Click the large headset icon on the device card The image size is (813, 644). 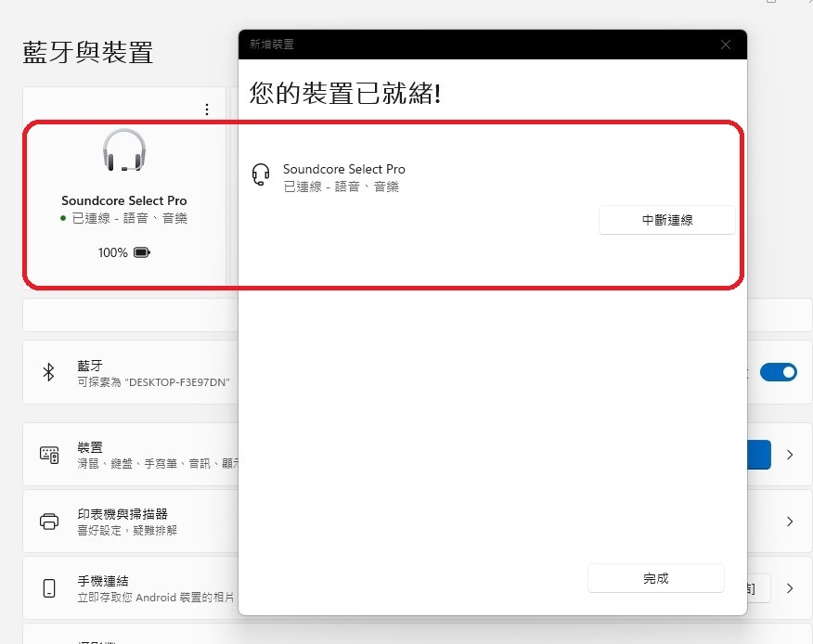pos(124,150)
